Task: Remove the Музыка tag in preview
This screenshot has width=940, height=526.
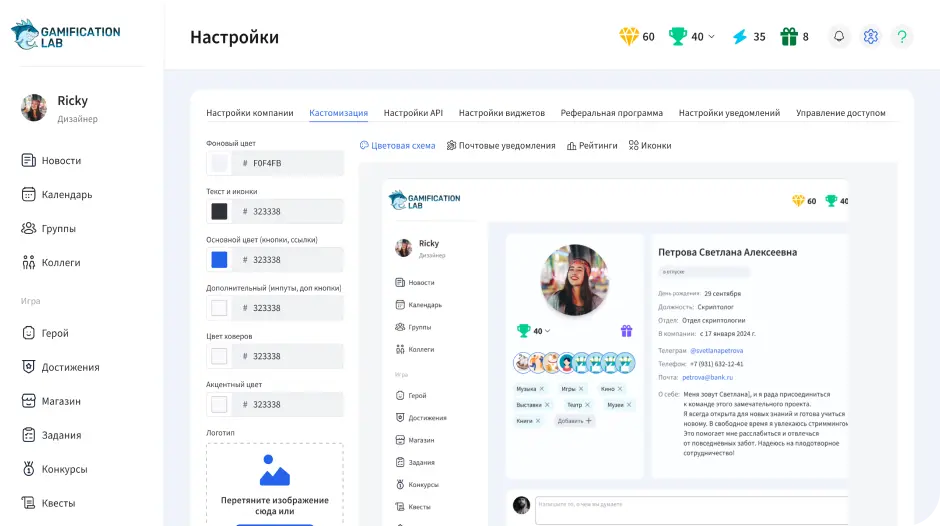Action: [542, 389]
